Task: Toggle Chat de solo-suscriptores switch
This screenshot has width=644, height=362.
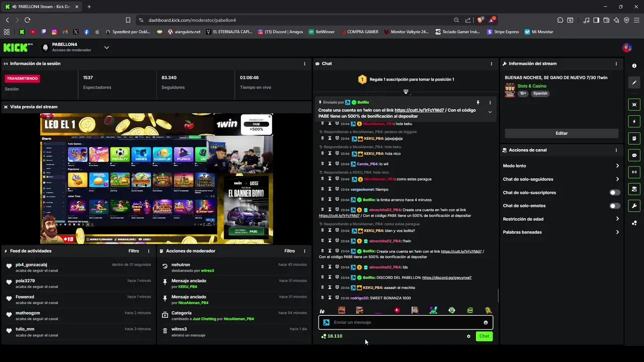Action: pyautogui.click(x=615, y=193)
